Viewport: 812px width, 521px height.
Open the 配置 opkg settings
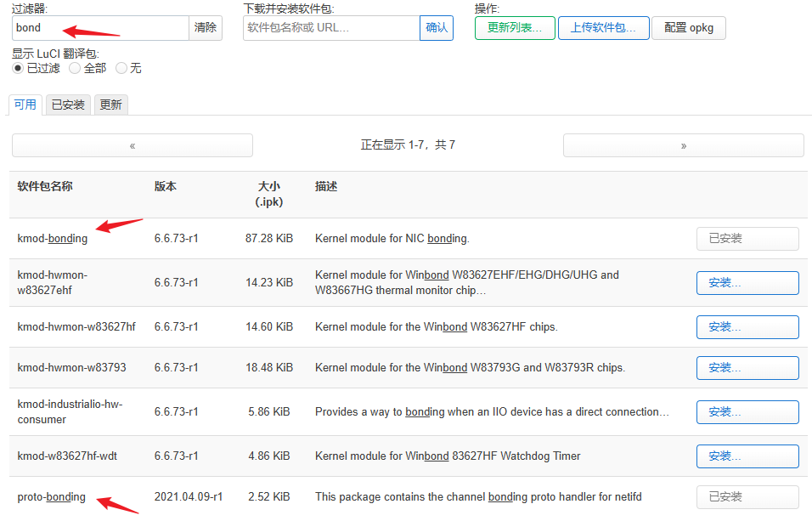pyautogui.click(x=688, y=28)
